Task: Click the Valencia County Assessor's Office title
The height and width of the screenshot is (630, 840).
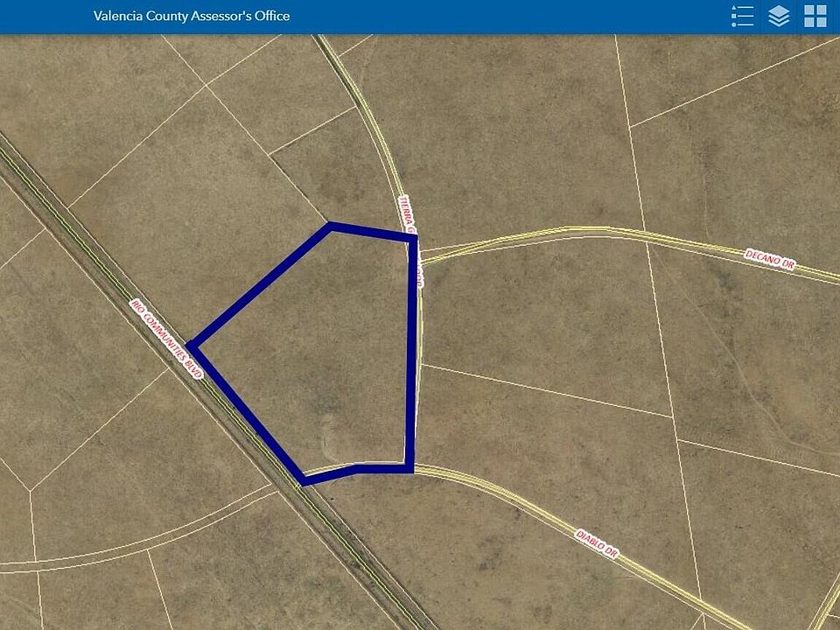Action: point(192,16)
